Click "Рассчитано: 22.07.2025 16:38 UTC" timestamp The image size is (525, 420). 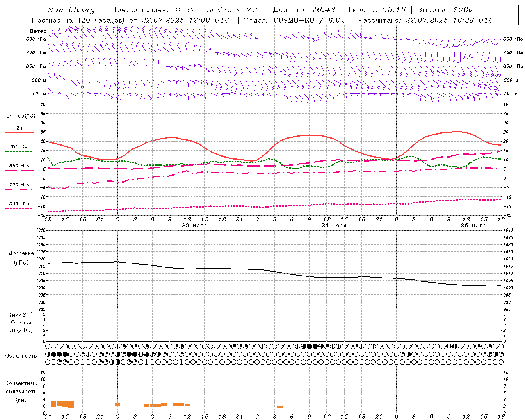coord(426,20)
